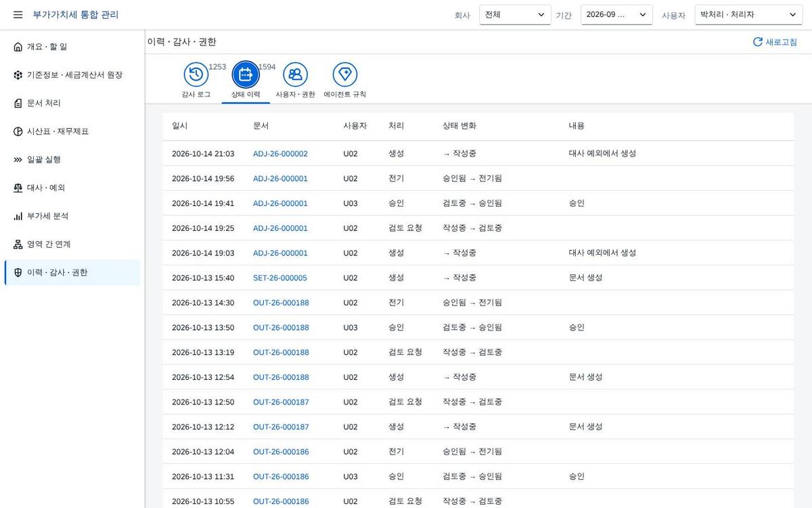The image size is (812, 508).
Task: Click the timestamp 2026-10-13 15:40
Action: pos(203,278)
